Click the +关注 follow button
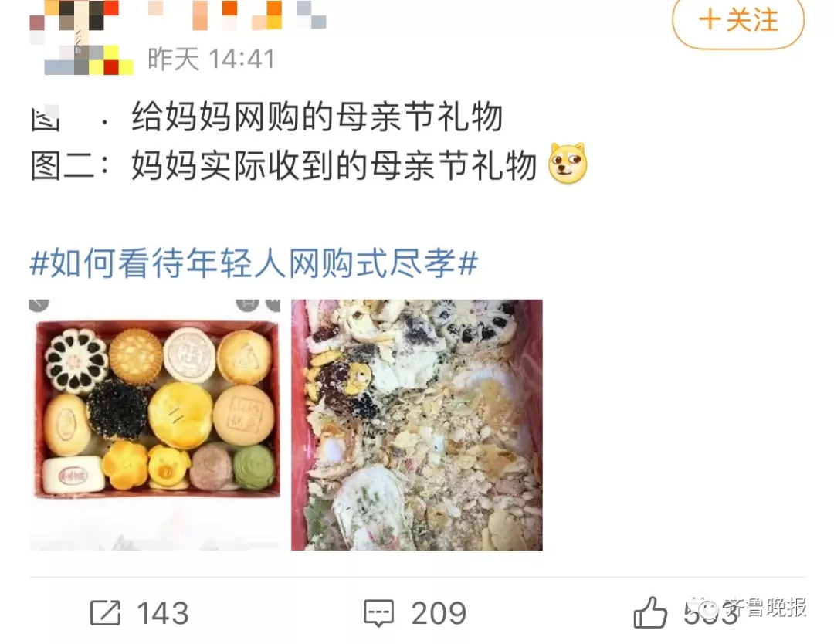 pos(738,22)
